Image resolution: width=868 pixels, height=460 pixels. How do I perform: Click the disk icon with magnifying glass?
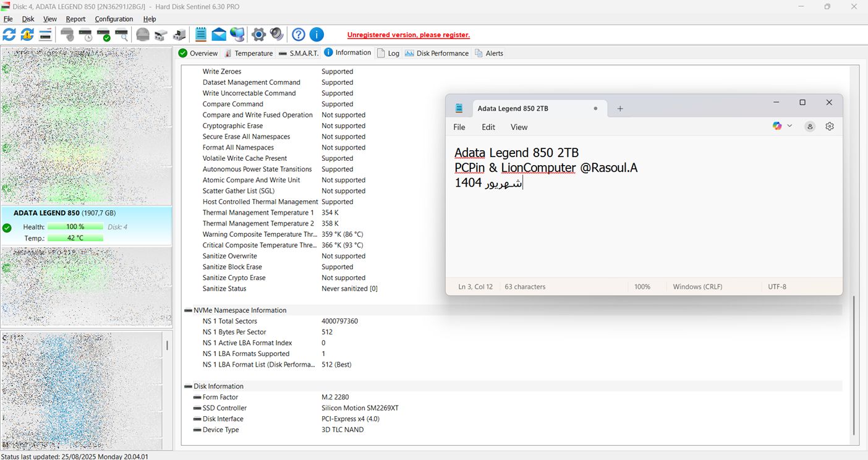click(122, 35)
